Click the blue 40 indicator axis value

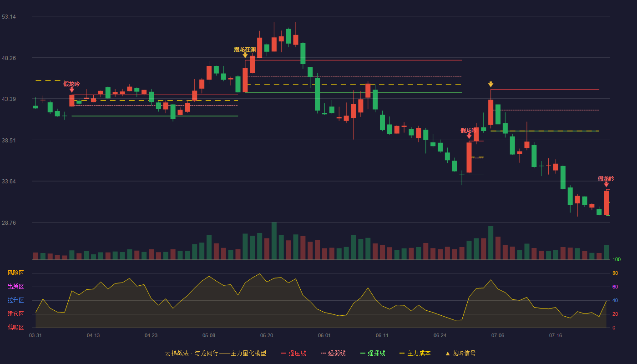coord(615,300)
